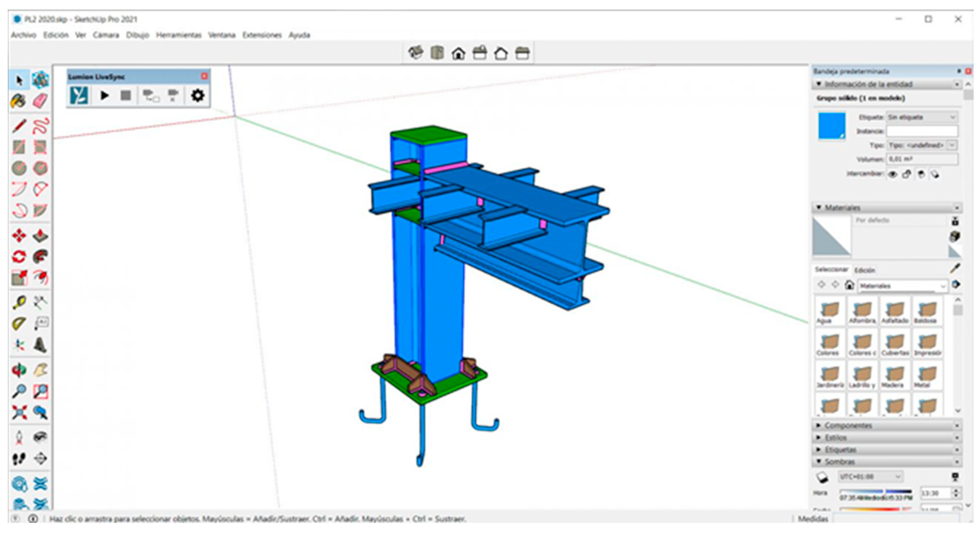Expand the Componentes panel
The image size is (980, 535).
click(848, 425)
